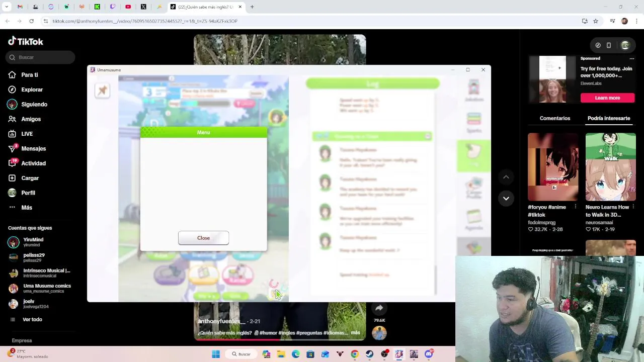
Task: Click the Close button in Menu dialog
Action: pos(203,238)
